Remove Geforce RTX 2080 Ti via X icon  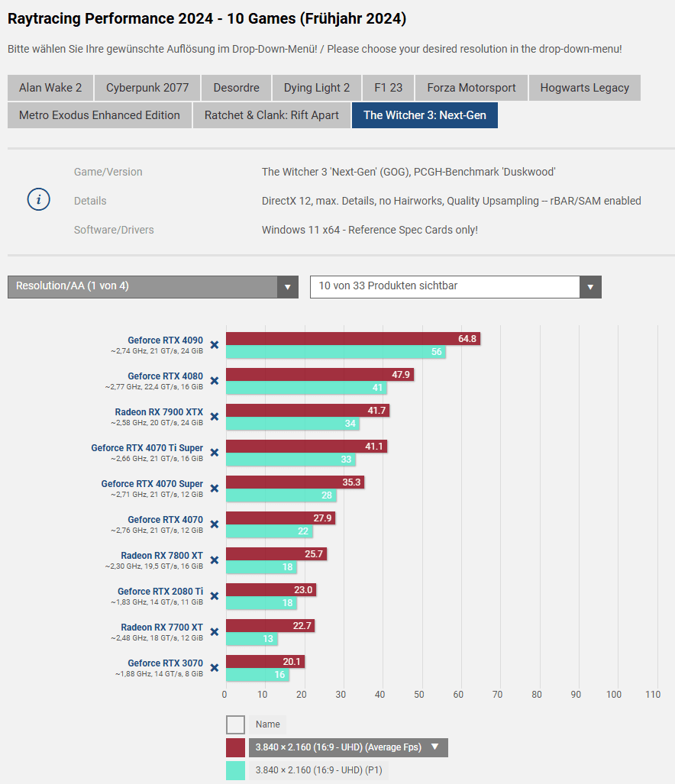[x=215, y=596]
